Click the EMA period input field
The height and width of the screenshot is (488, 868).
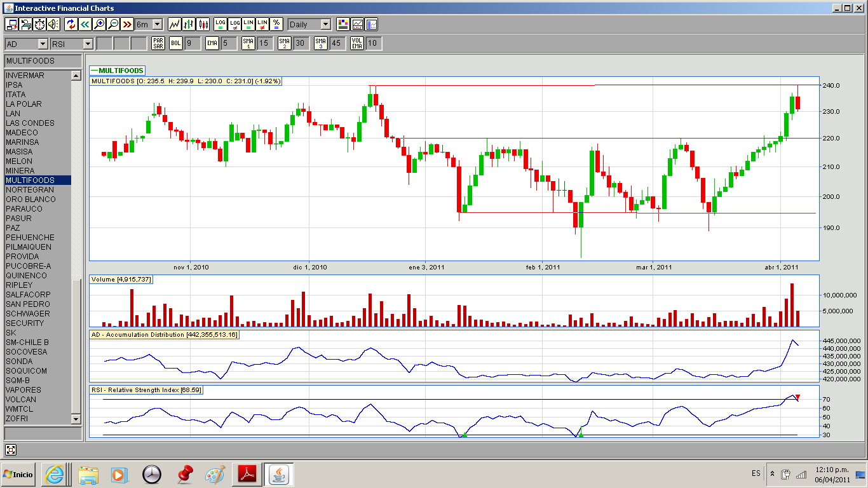tap(229, 43)
